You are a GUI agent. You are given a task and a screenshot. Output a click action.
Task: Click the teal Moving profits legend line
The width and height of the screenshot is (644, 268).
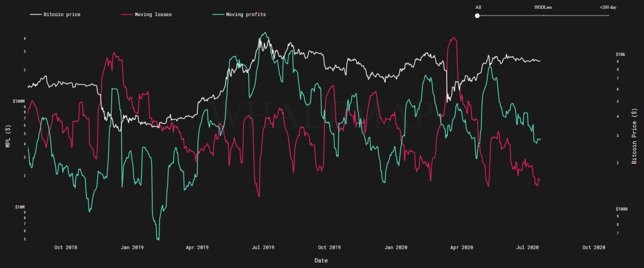[x=218, y=15]
